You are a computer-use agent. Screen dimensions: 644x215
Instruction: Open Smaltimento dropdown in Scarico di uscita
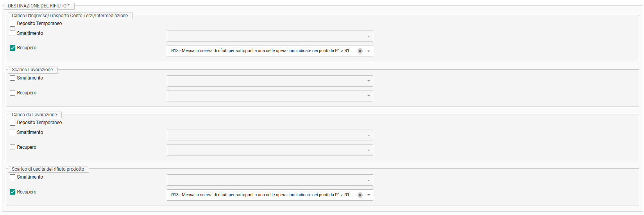270,180
